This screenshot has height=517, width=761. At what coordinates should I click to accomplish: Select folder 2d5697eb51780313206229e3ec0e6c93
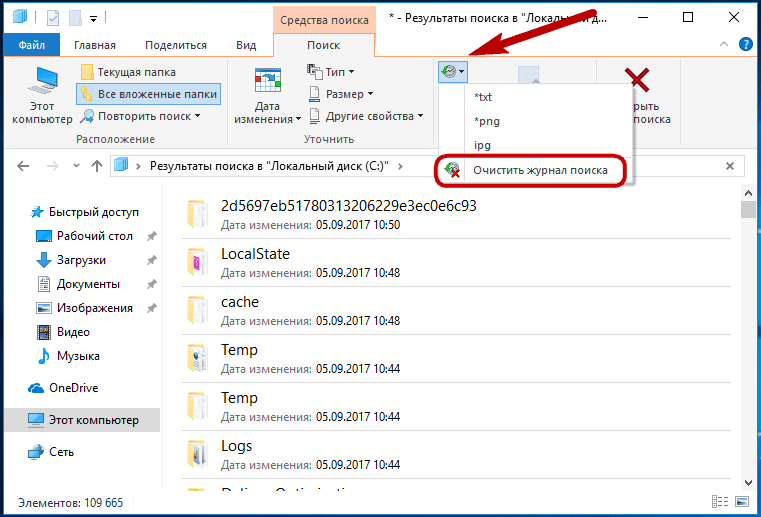pos(456,215)
